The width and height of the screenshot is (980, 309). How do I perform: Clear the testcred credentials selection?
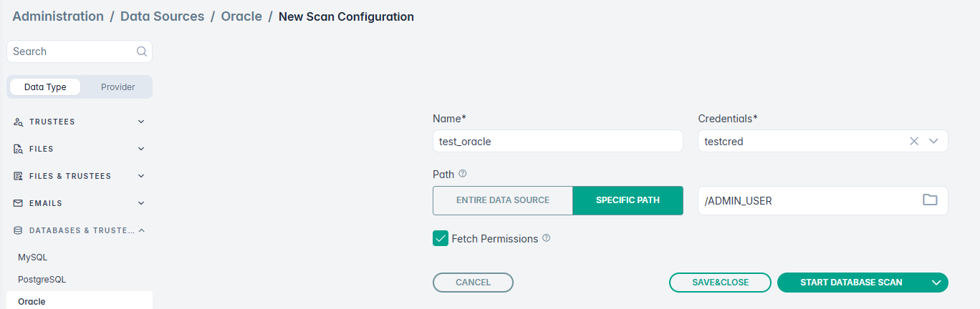tap(914, 141)
